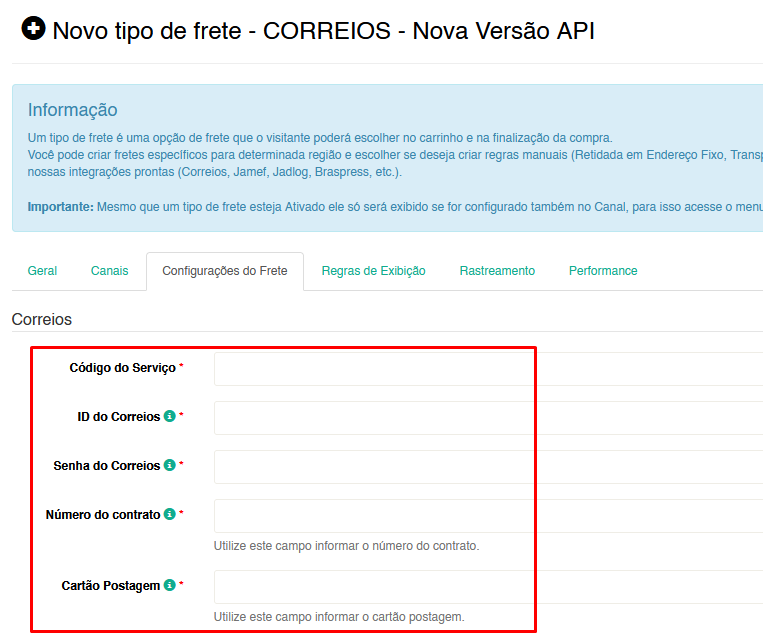Switch to the Canais tab
This screenshot has height=644, width=763.
pyautogui.click(x=109, y=271)
